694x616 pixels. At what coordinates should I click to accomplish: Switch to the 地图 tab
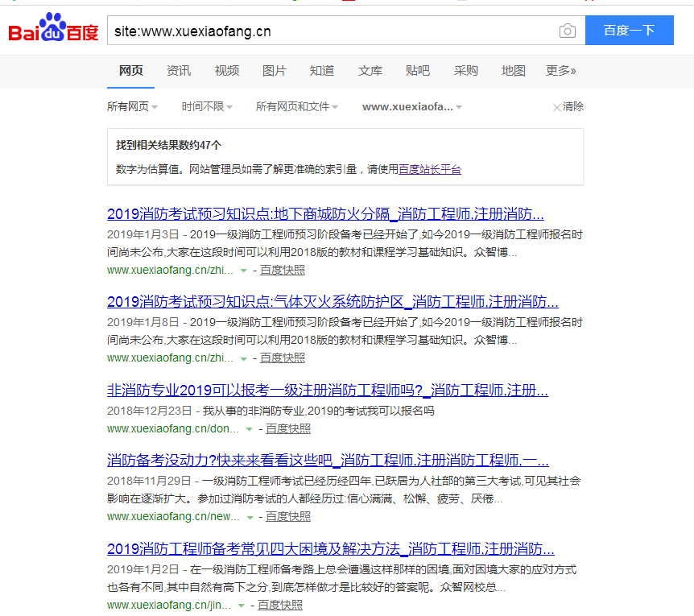514,71
